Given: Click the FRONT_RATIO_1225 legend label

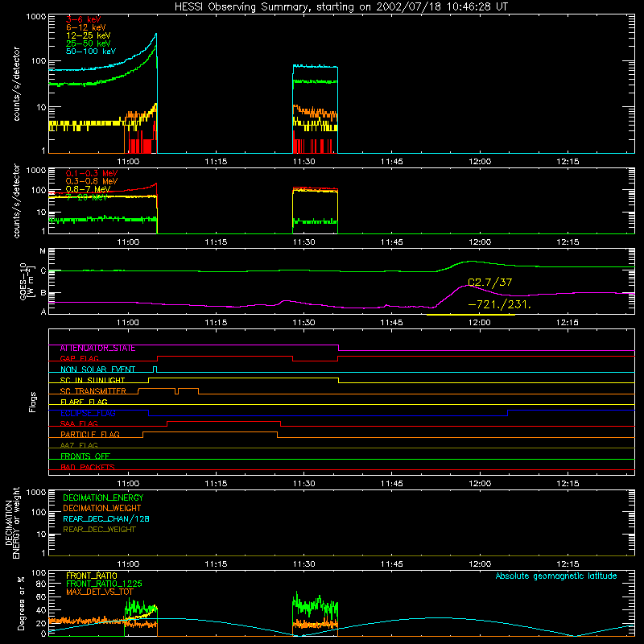Looking at the screenshot, I should [104, 584].
